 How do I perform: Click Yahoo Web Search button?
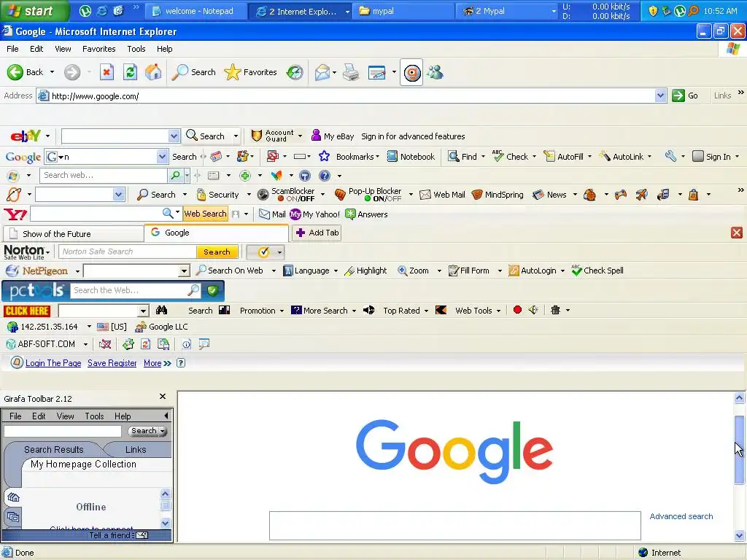click(x=205, y=214)
